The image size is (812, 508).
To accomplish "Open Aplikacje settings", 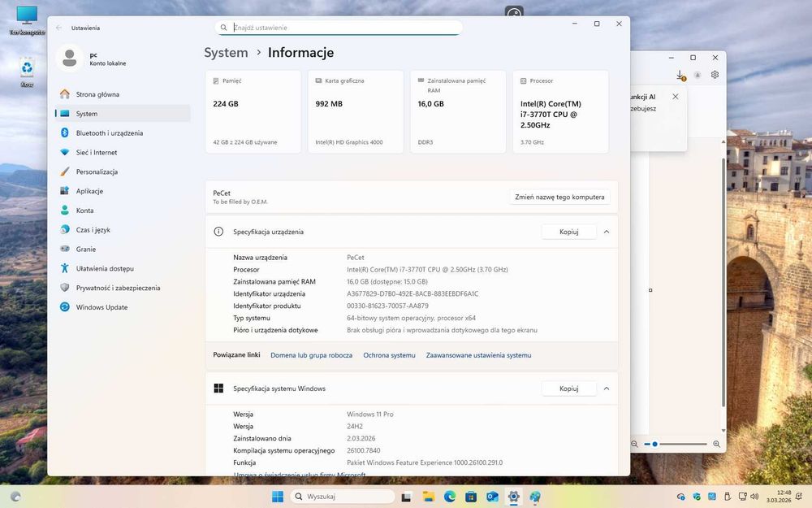I will pos(123,191).
